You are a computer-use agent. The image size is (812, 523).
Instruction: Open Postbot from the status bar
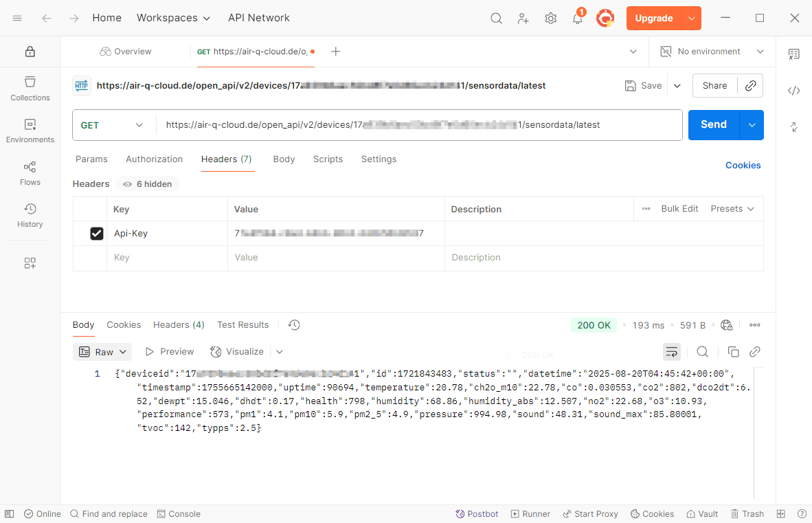coord(477,513)
